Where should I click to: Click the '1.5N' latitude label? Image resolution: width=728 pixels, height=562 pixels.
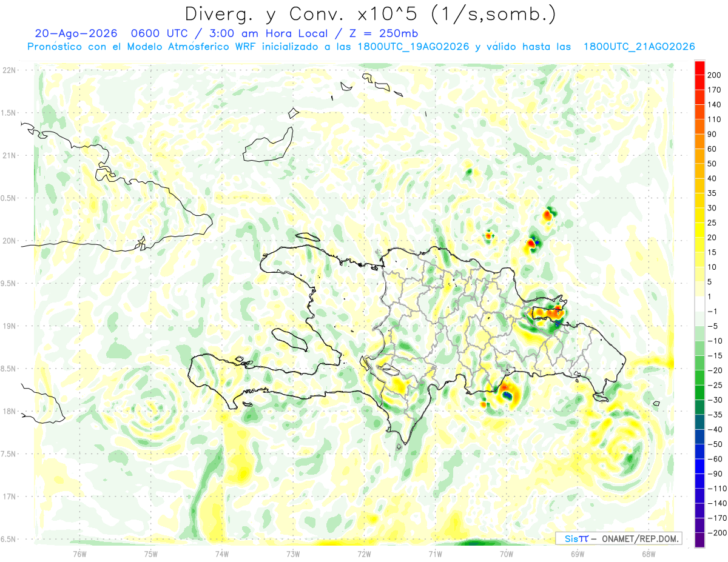[9, 113]
